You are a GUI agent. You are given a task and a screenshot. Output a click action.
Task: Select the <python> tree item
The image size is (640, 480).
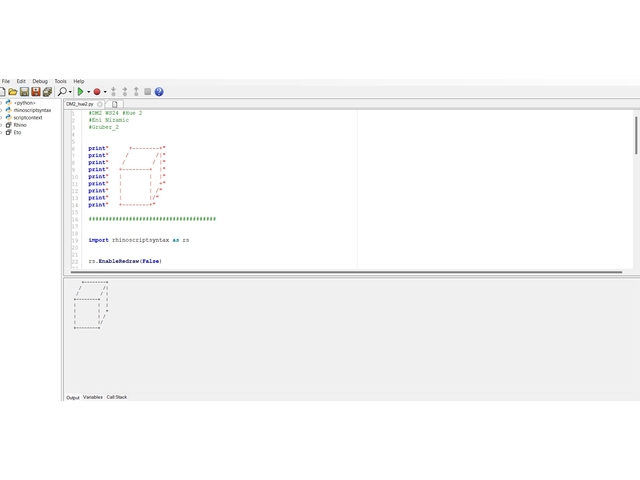24,103
